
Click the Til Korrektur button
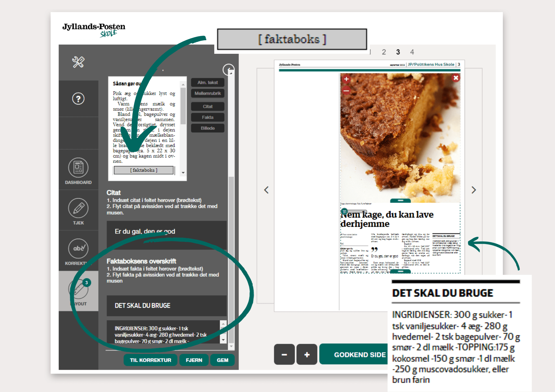coord(150,360)
